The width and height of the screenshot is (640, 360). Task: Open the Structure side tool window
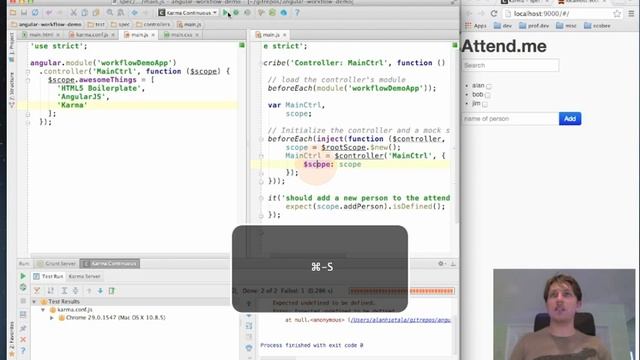click(12, 89)
